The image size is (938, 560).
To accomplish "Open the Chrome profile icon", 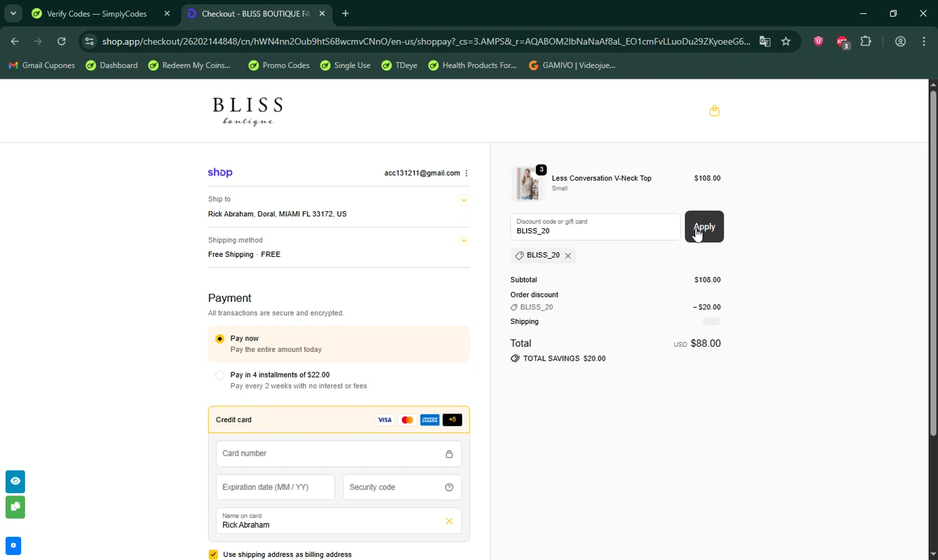I will click(900, 41).
